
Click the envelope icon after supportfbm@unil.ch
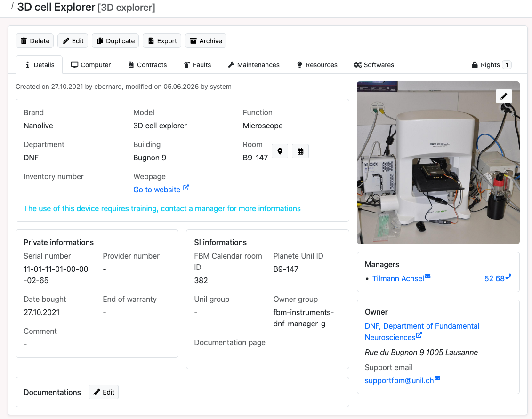coord(437,379)
